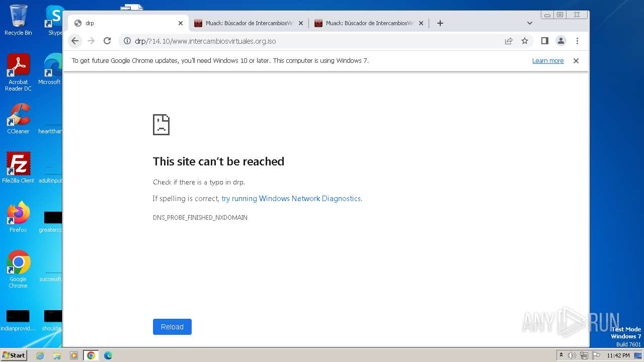This screenshot has width=644, height=362.
Task: Reload the page using toolbar icon
Action: (x=107, y=41)
